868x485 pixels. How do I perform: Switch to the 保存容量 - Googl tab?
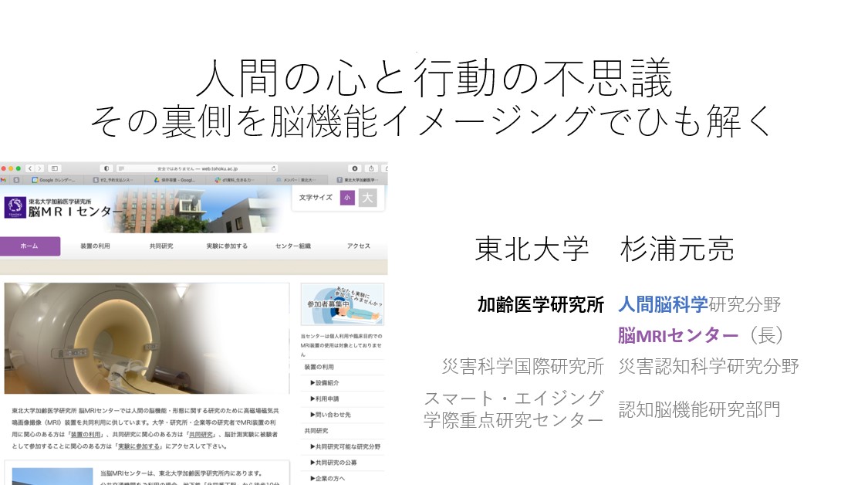coord(175,180)
